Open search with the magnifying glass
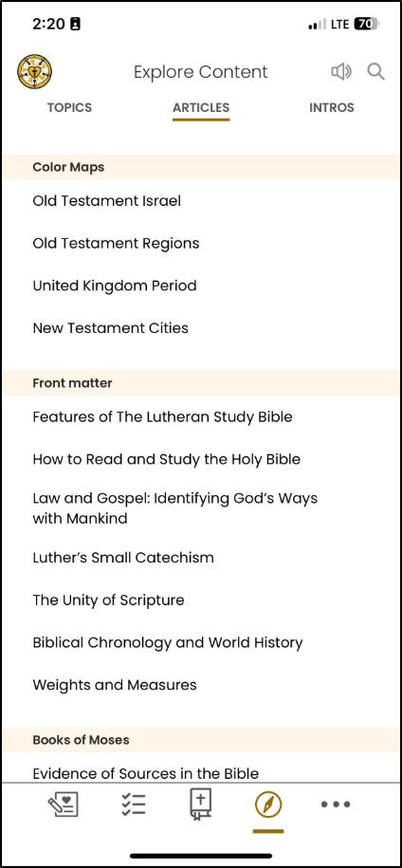The image size is (402, 868). [376, 71]
